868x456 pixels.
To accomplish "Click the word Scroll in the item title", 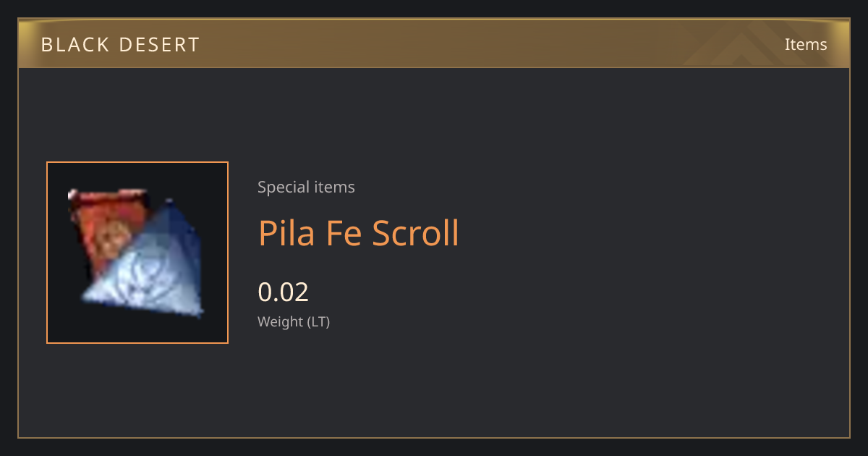I will 415,233.
